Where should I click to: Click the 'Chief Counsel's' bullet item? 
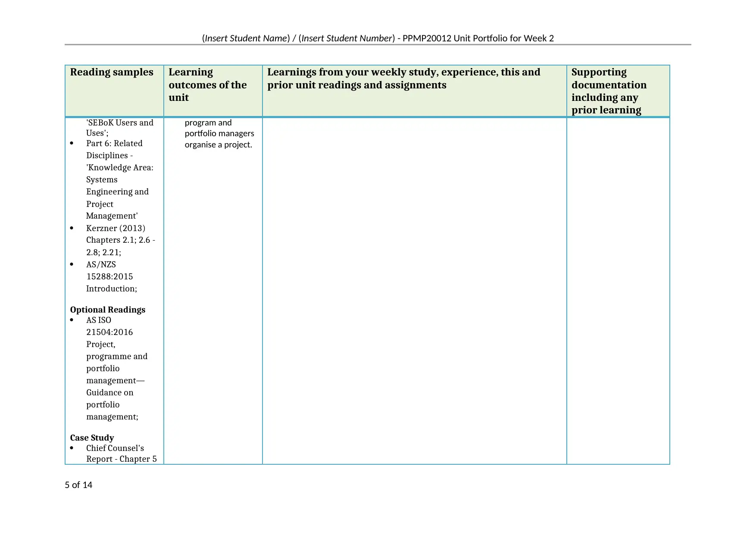point(115,448)
